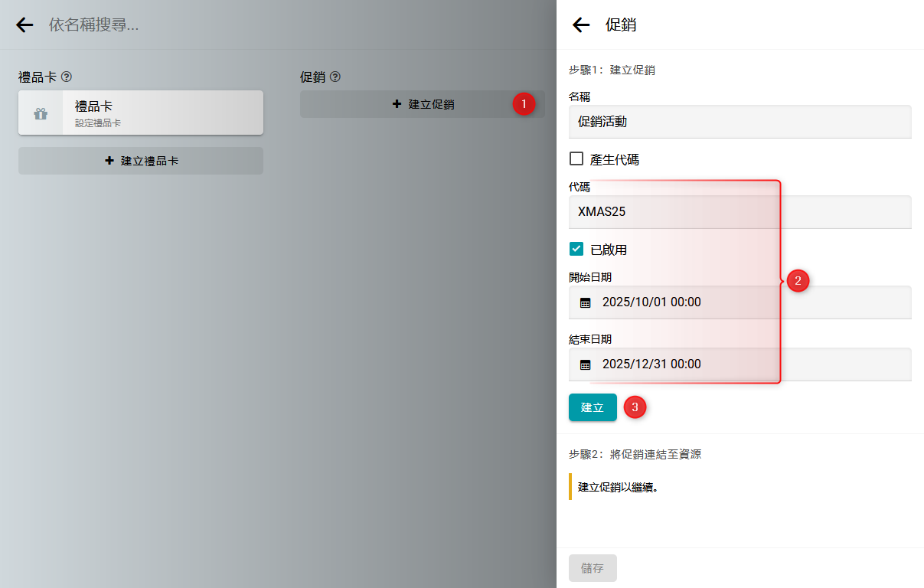
Task: Open the calendar icon for 結束日期
Action: tap(586, 364)
